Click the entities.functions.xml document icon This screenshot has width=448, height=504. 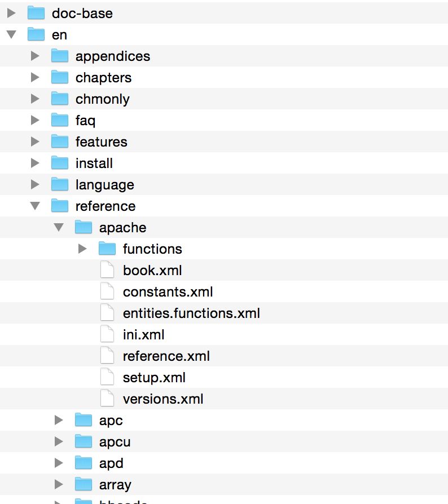107,313
